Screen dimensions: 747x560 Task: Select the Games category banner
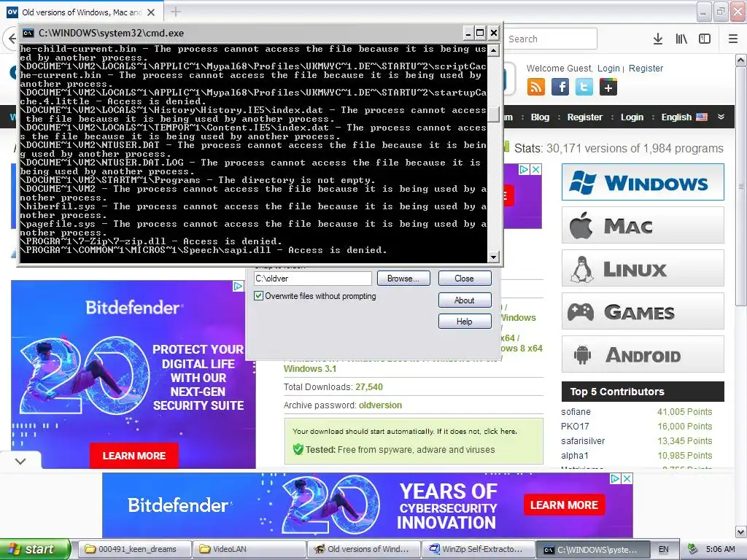pos(643,311)
